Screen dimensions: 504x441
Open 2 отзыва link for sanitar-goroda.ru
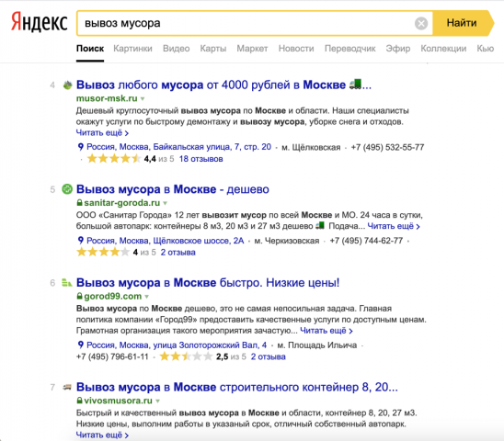(x=178, y=252)
